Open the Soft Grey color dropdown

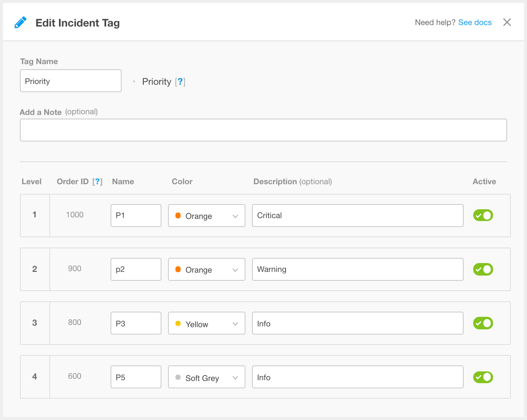206,377
